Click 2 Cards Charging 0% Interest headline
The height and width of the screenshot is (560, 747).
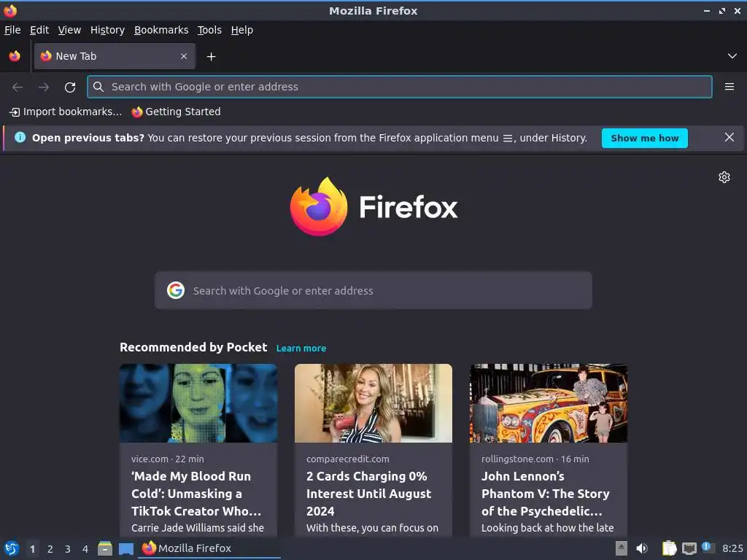tap(368, 494)
